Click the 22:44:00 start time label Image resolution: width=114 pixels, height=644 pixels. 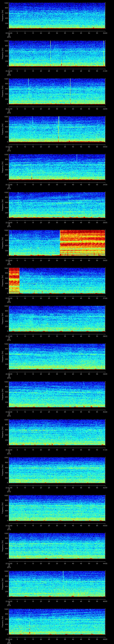click(x=9, y=601)
